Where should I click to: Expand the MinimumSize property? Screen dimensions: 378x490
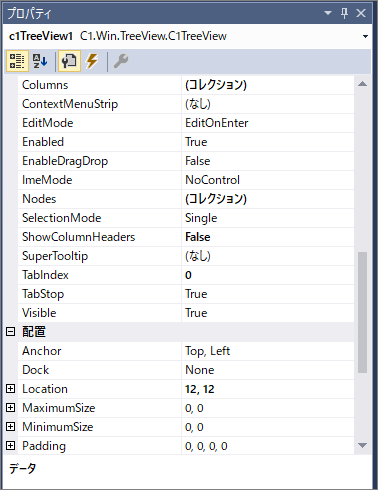[x=11, y=427]
